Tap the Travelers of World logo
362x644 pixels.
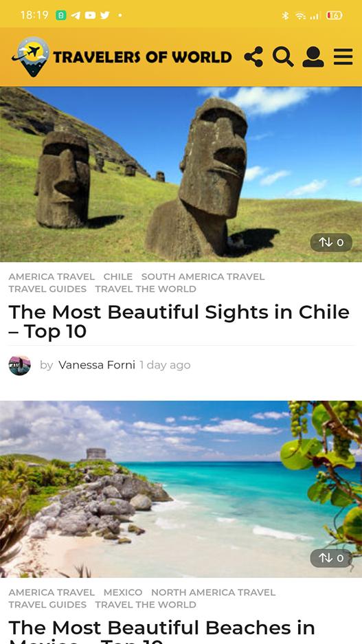122,56
